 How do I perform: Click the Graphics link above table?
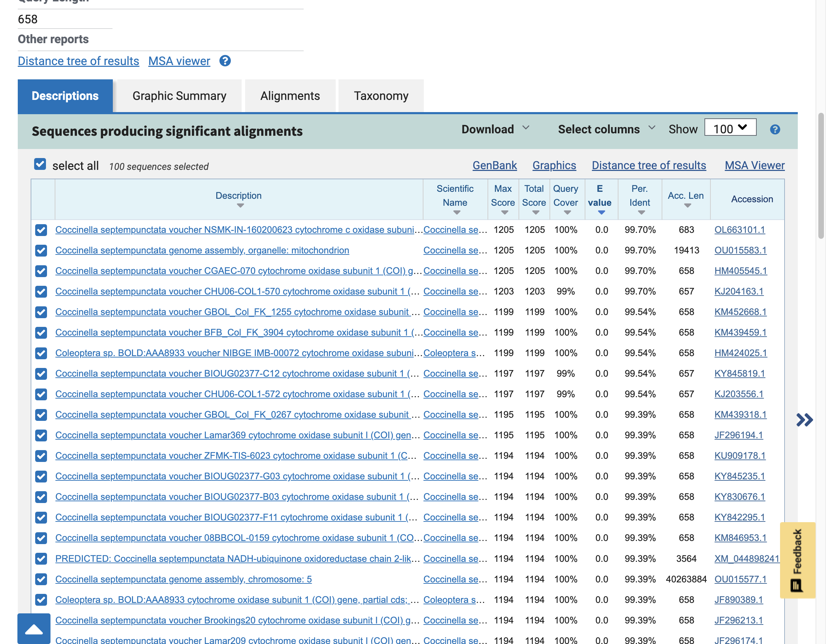point(554,165)
